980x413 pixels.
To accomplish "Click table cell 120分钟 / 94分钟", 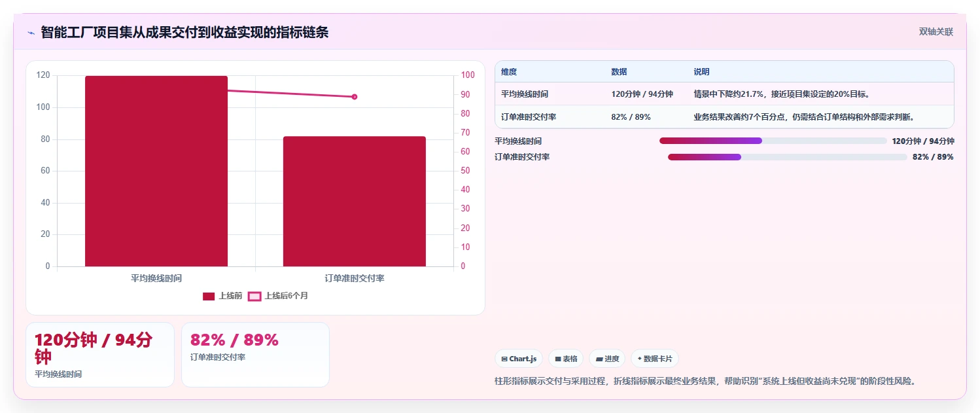I will [x=642, y=94].
